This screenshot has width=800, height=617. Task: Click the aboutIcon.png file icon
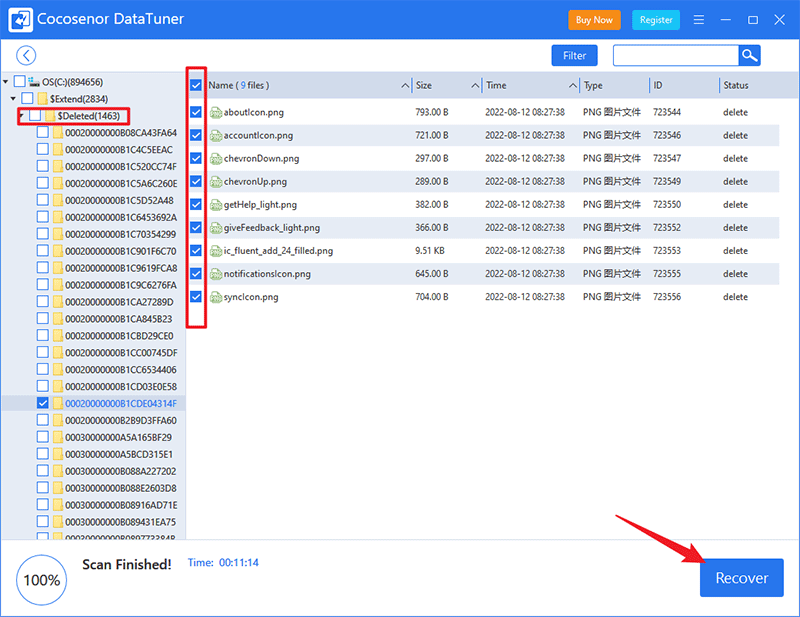click(x=216, y=112)
